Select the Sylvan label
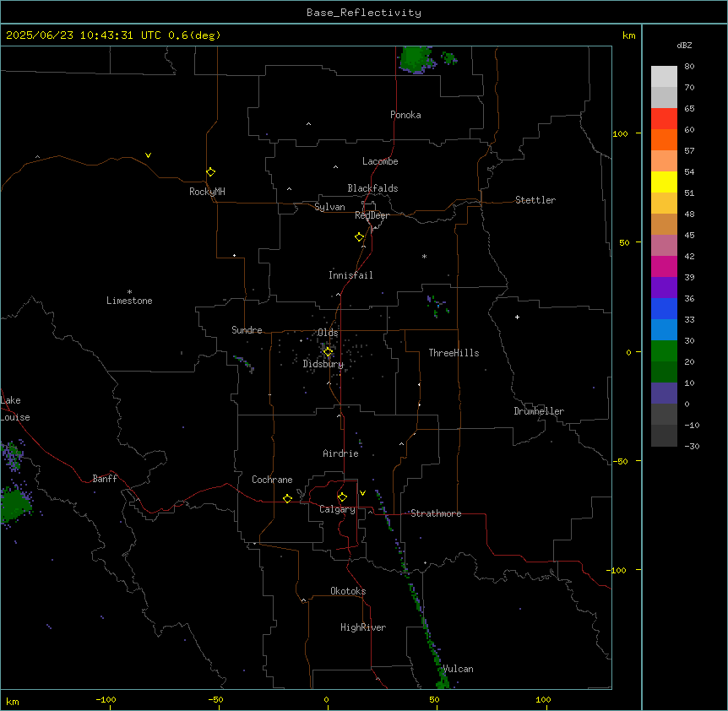 click(x=329, y=207)
